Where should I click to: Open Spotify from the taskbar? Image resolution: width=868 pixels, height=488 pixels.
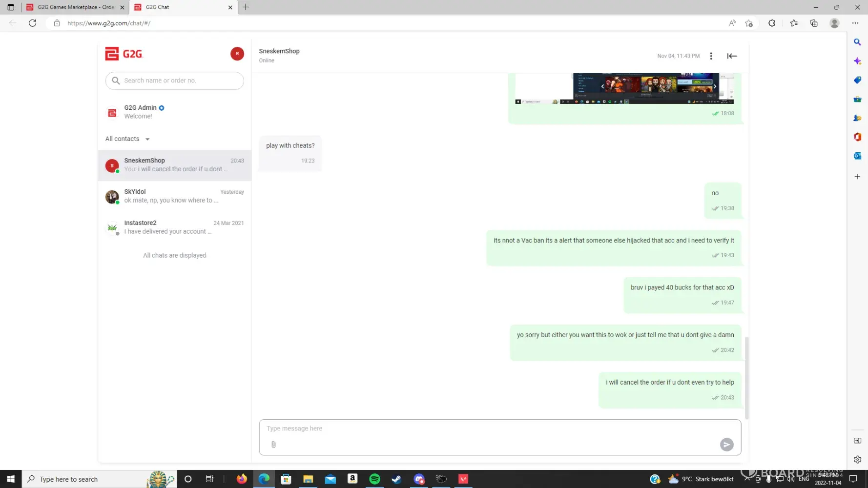[x=374, y=479]
